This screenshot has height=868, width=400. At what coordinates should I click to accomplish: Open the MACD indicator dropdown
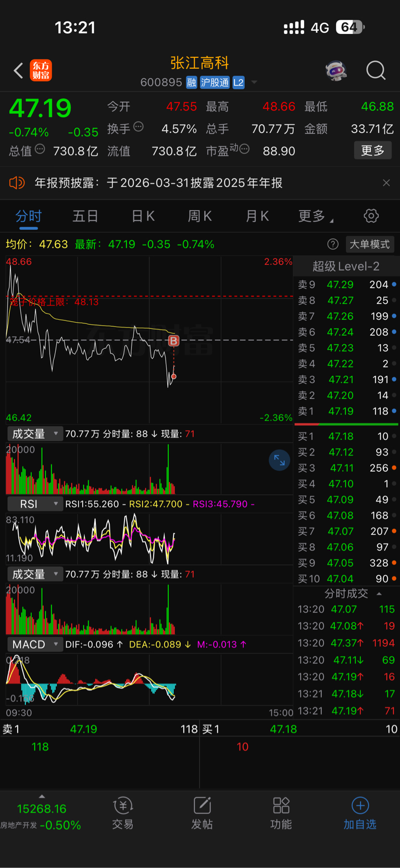pyautogui.click(x=34, y=644)
